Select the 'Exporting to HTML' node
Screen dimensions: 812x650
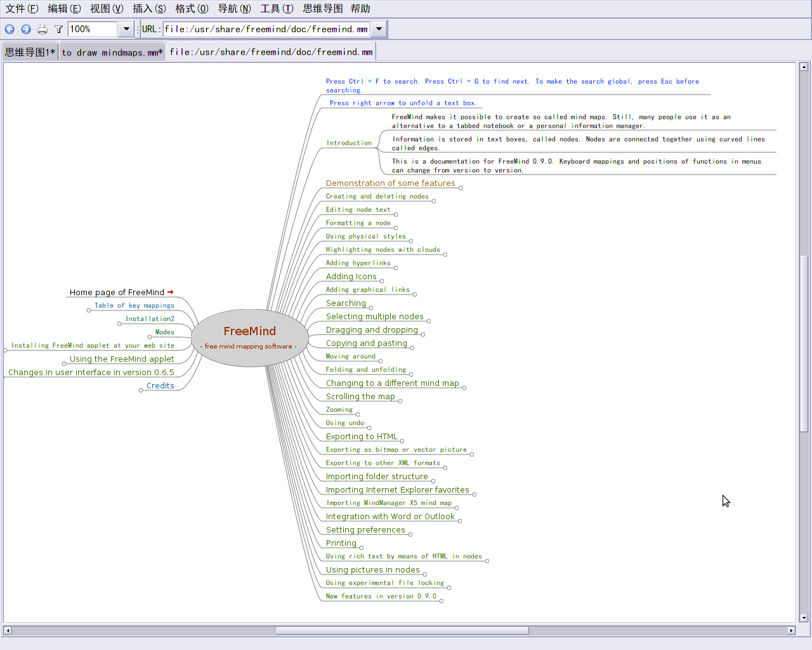click(362, 437)
